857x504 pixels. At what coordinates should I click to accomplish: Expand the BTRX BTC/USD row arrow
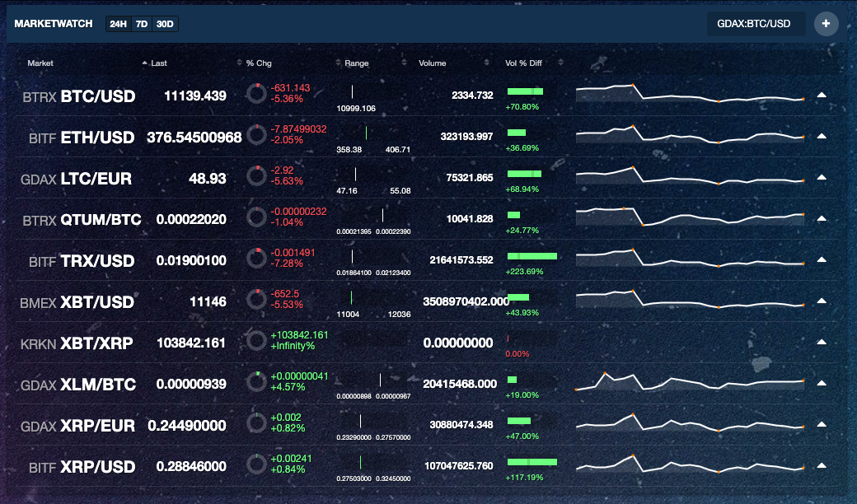click(822, 95)
